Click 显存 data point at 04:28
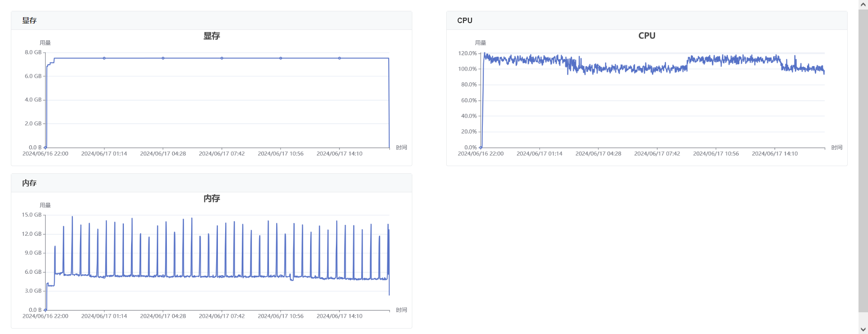This screenshot has width=868, height=334. point(163,58)
